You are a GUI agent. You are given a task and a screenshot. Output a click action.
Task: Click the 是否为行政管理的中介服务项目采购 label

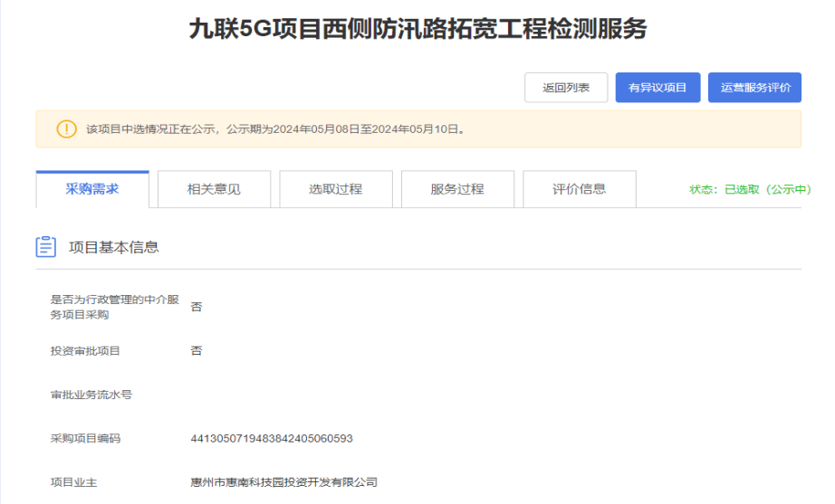coord(114,307)
